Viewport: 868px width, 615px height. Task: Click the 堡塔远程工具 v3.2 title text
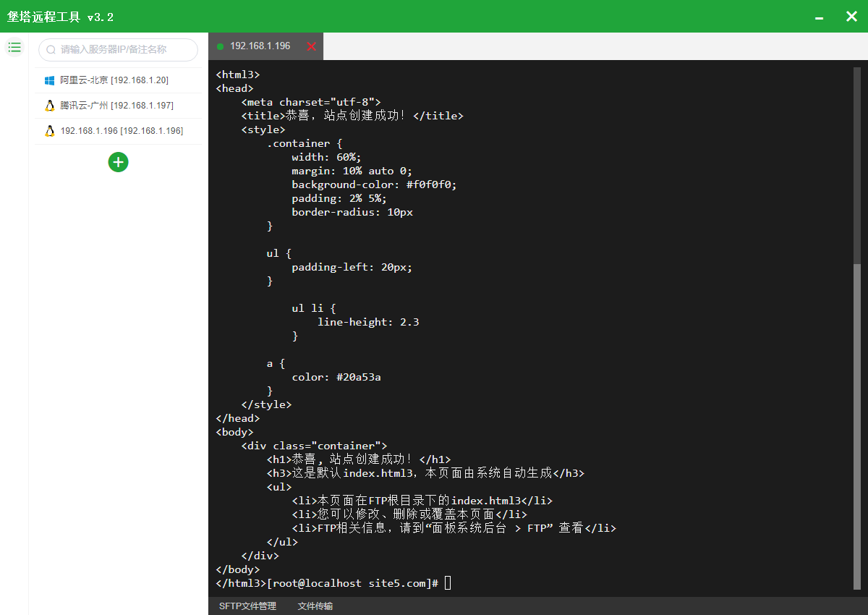click(60, 17)
